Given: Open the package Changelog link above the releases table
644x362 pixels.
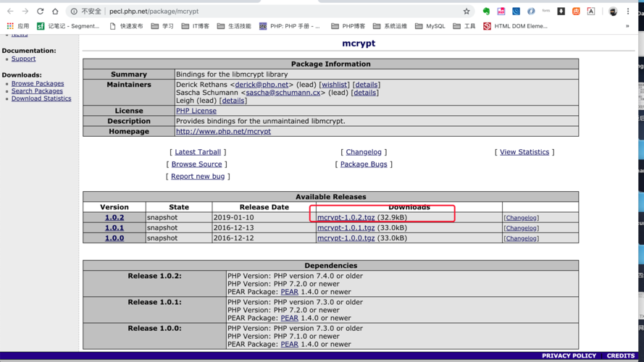Looking at the screenshot, I should coord(364,152).
